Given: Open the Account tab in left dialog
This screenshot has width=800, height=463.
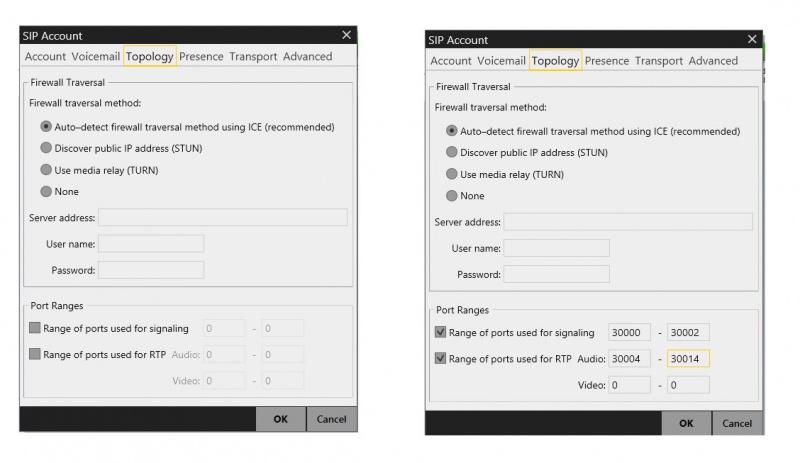Looking at the screenshot, I should [45, 57].
